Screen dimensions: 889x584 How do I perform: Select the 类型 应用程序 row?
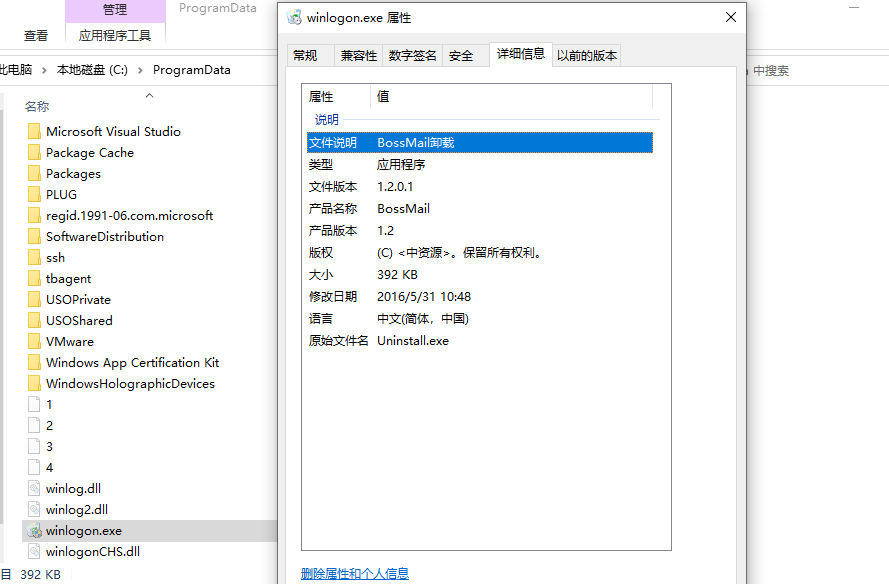tap(480, 164)
